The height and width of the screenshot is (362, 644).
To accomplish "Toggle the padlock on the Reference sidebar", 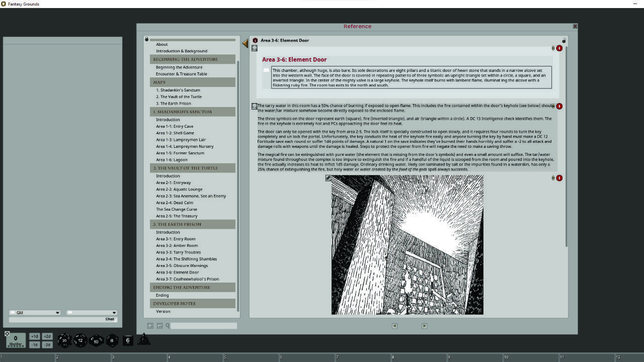I will click(x=146, y=39).
